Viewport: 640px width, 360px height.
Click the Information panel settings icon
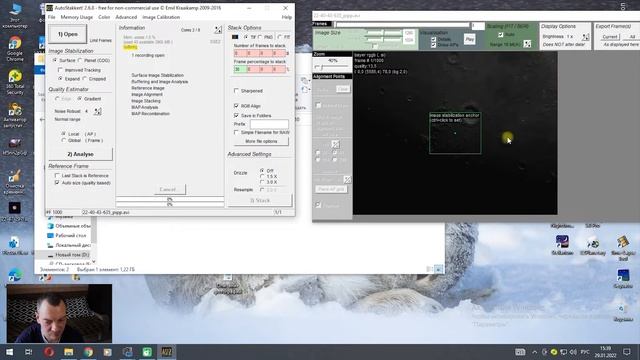218,29
